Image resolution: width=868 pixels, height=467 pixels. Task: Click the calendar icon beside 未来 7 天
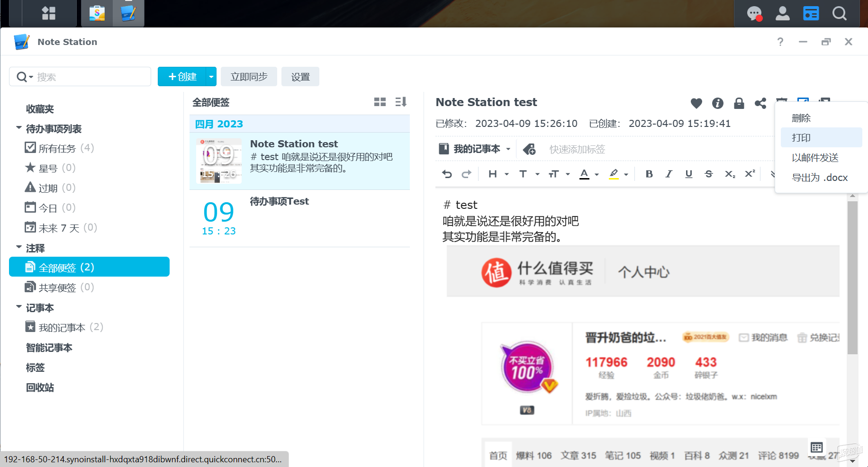coord(30,227)
